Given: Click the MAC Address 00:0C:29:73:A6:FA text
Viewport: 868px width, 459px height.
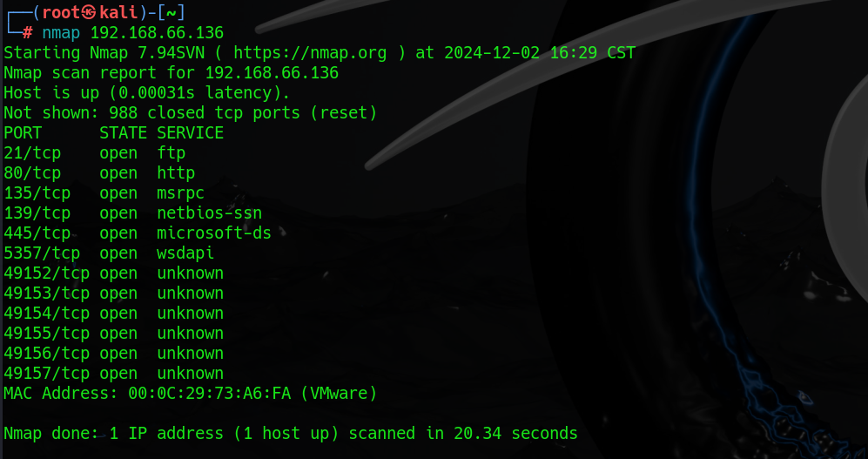Looking at the screenshot, I should [x=191, y=393].
